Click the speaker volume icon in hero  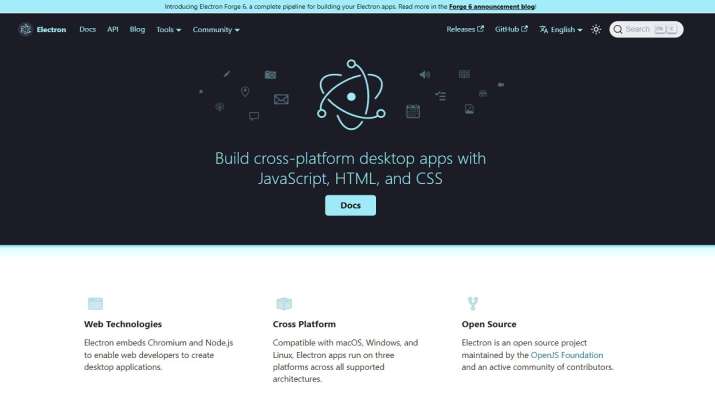pos(425,74)
